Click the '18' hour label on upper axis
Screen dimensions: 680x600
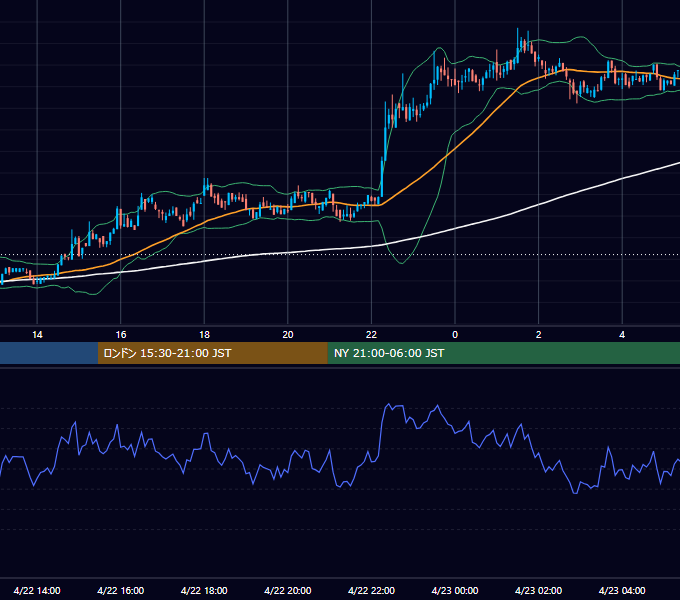tap(204, 335)
